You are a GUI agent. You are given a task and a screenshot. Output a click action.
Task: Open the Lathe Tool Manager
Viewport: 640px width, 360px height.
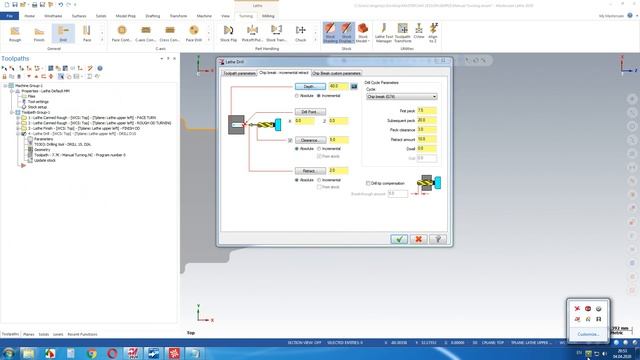[384, 33]
